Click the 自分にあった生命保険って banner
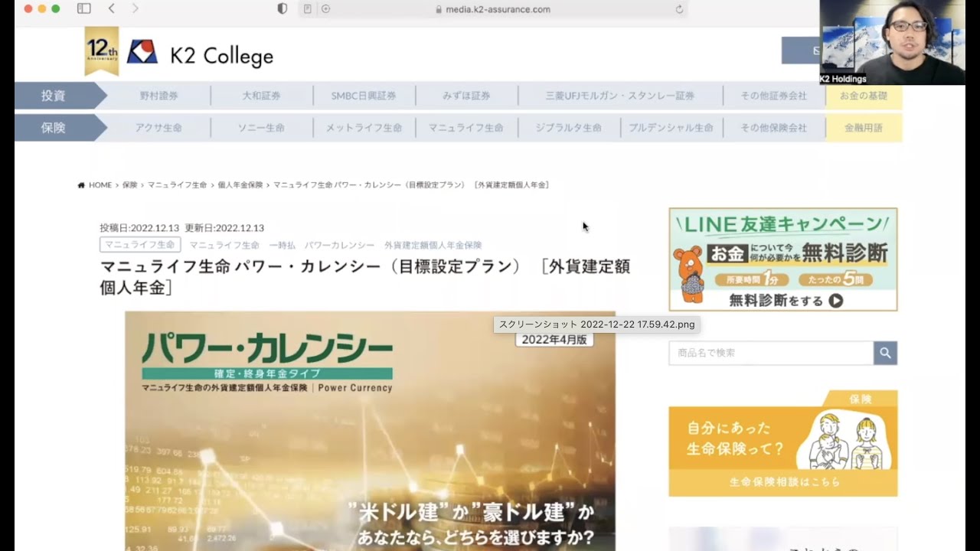 (x=783, y=444)
